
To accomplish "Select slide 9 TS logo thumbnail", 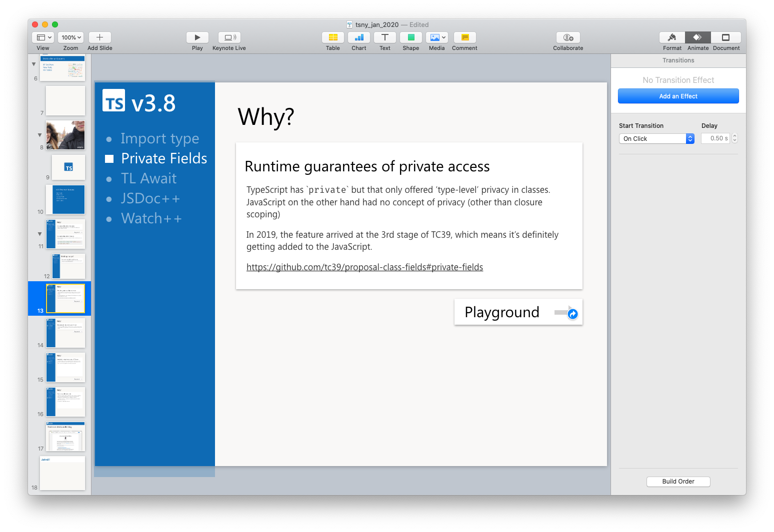I will [x=68, y=167].
